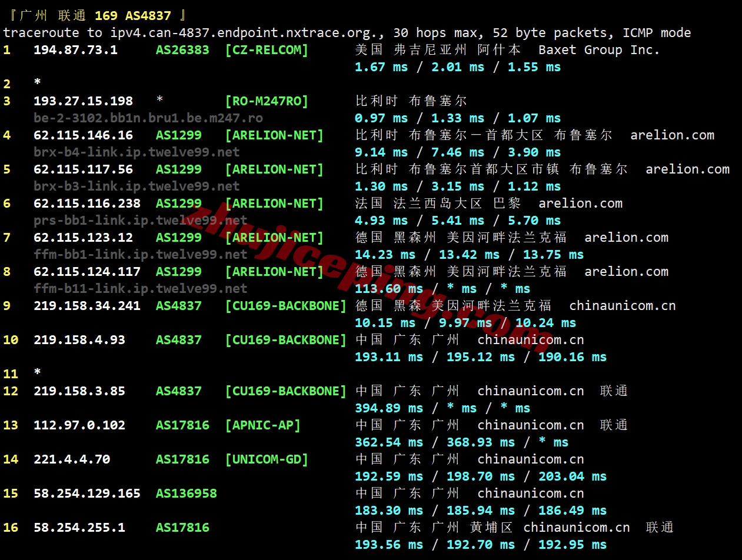This screenshot has height=560, width=742.
Task: Select the AS136958 number
Action: (x=186, y=494)
